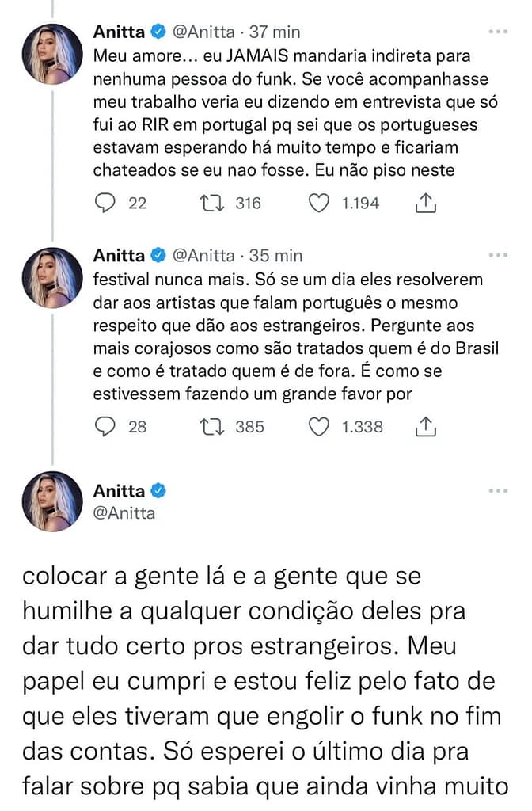
Task: Click Anitta's name on the first tweet
Action: tap(119, 32)
